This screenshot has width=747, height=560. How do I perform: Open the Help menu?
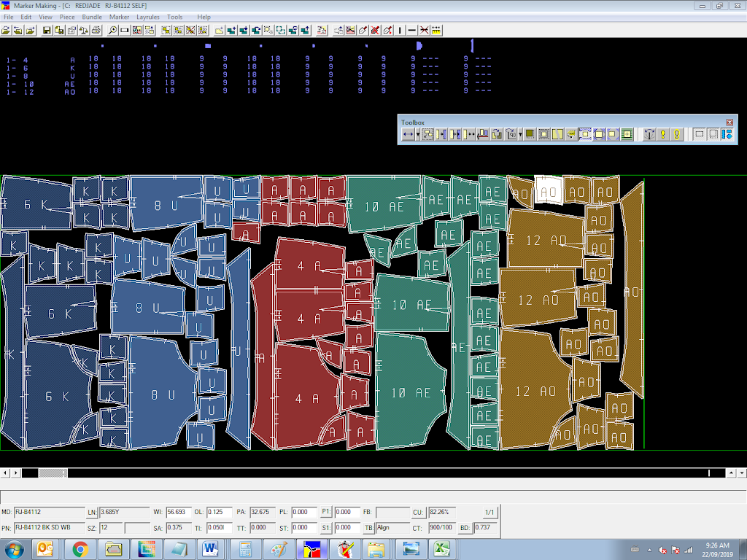[204, 17]
